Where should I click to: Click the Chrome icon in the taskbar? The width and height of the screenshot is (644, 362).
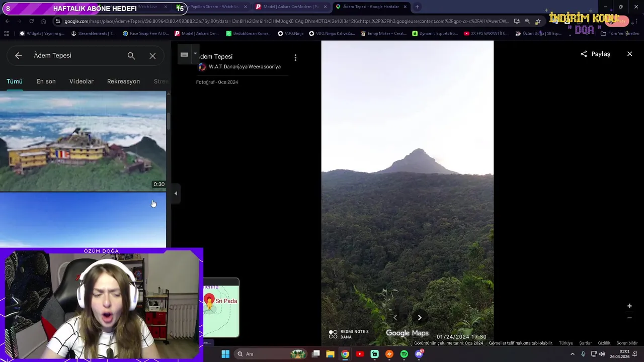345,354
